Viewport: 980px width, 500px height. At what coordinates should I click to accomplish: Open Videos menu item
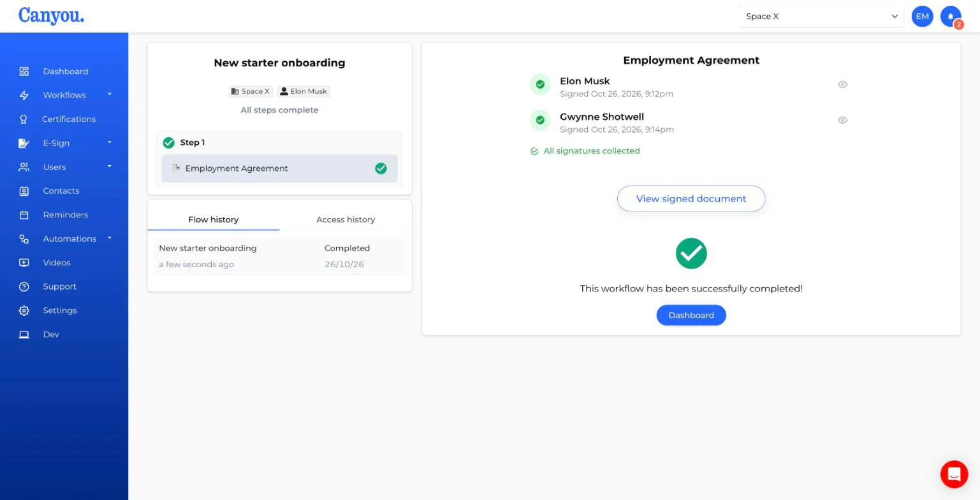pos(57,263)
